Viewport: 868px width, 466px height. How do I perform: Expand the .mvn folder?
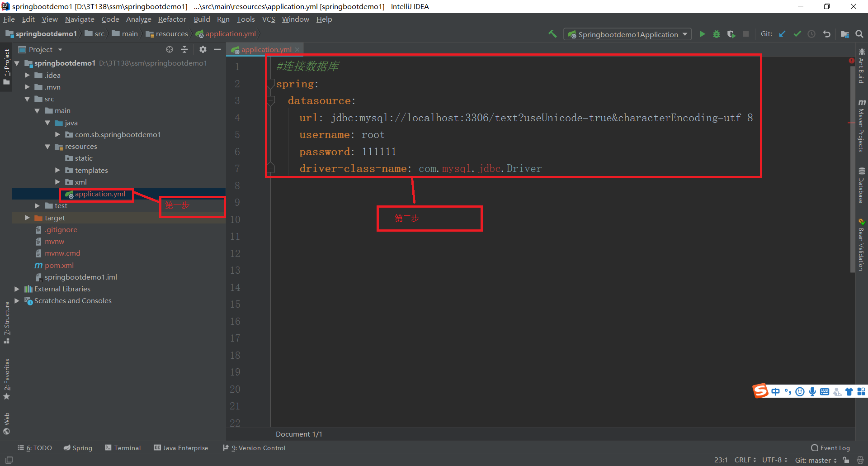click(x=27, y=87)
